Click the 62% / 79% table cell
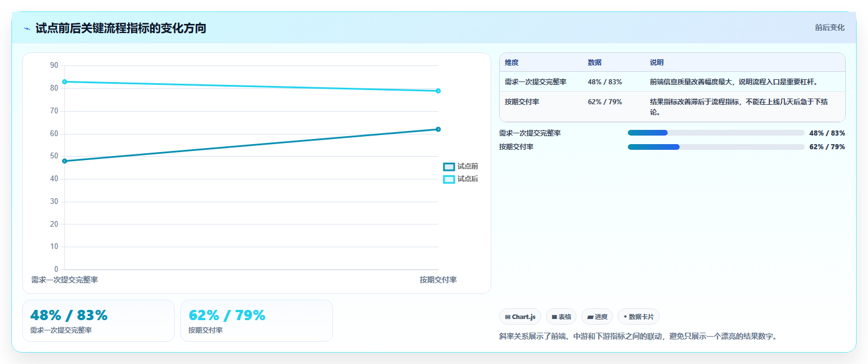 pyautogui.click(x=605, y=102)
